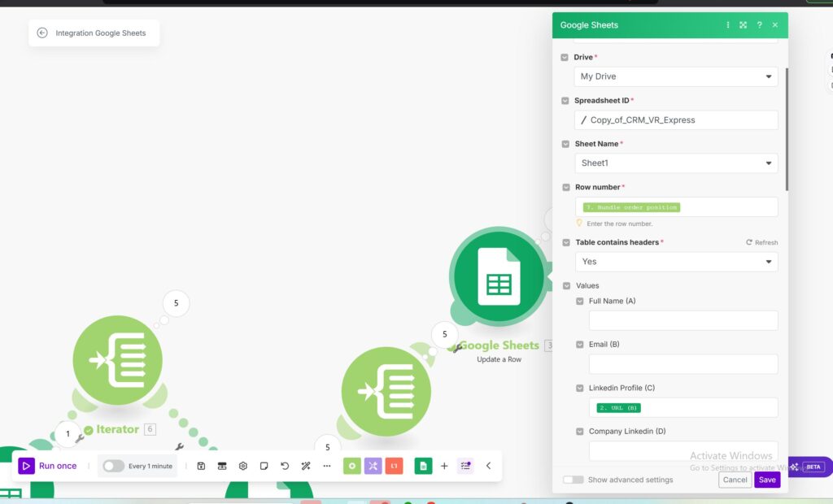This screenshot has width=833, height=504.
Task: Click the back arrow beside Integration Google Sheets
Action: click(42, 33)
